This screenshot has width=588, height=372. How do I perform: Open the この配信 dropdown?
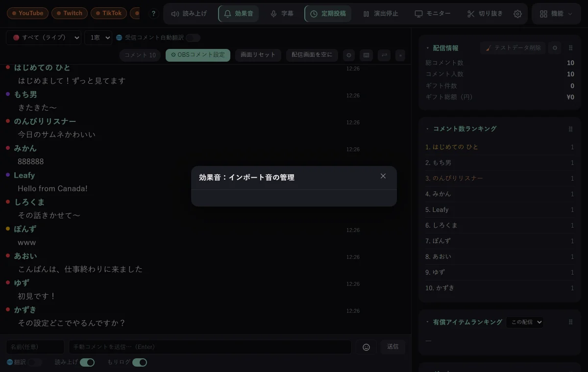click(x=525, y=322)
